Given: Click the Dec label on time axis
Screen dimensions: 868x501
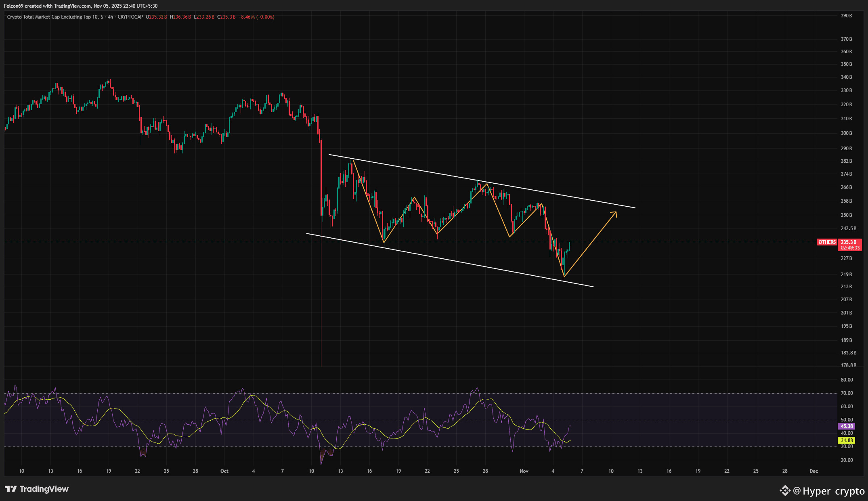Looking at the screenshot, I should [813, 471].
